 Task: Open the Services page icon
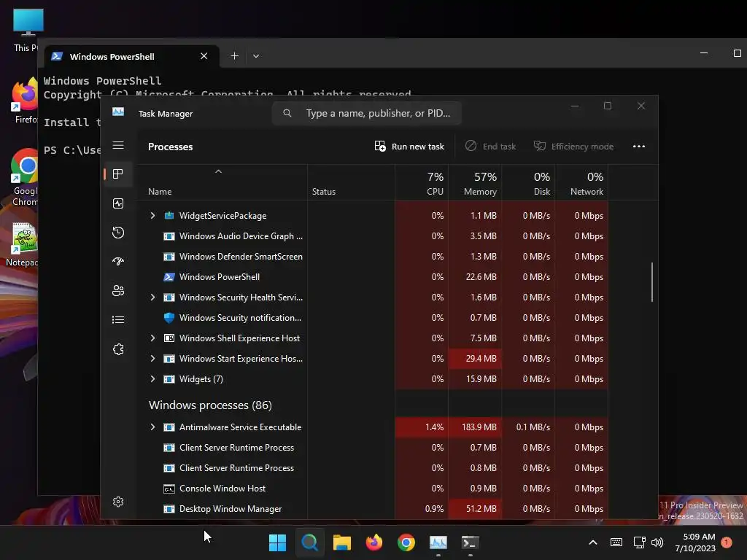pos(118,349)
